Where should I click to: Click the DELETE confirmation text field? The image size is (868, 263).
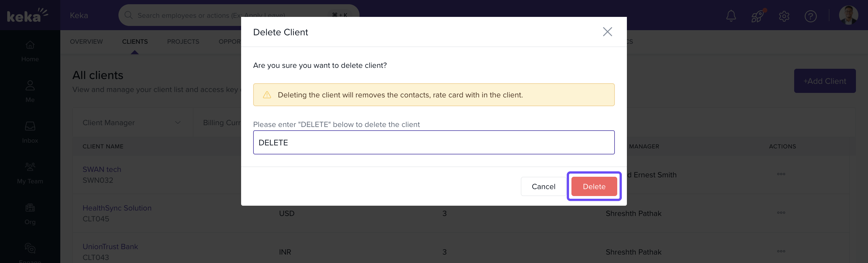point(434,143)
